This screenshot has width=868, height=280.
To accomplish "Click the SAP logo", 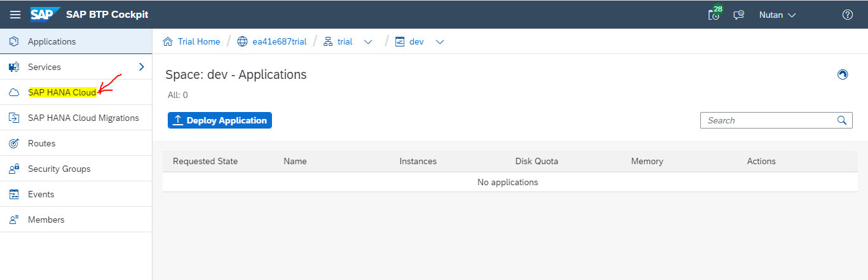I will pos(45,14).
